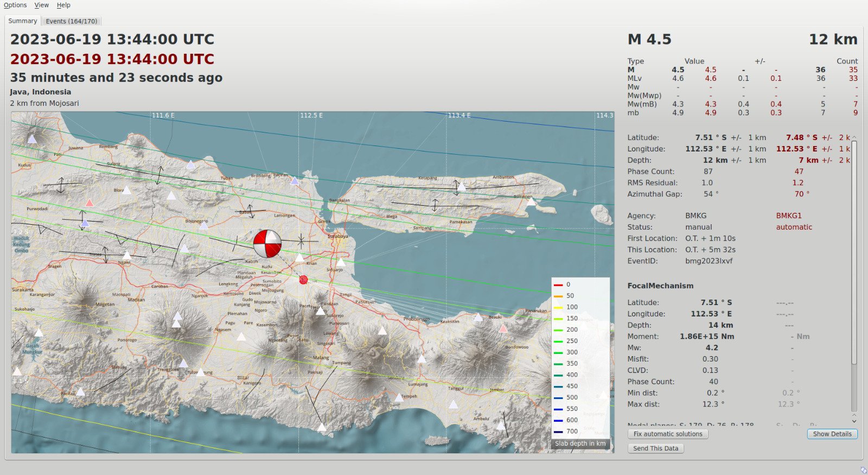Click the blue 550 km legend swatch
The height and width of the screenshot is (475, 868).
point(558,409)
